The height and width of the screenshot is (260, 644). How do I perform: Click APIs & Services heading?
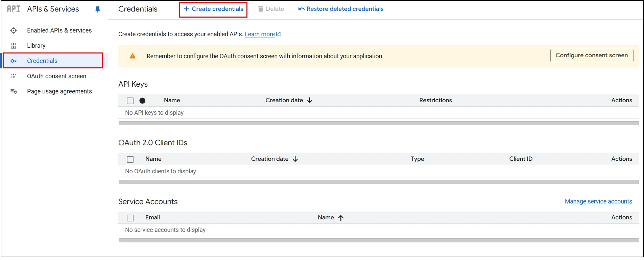tap(53, 9)
